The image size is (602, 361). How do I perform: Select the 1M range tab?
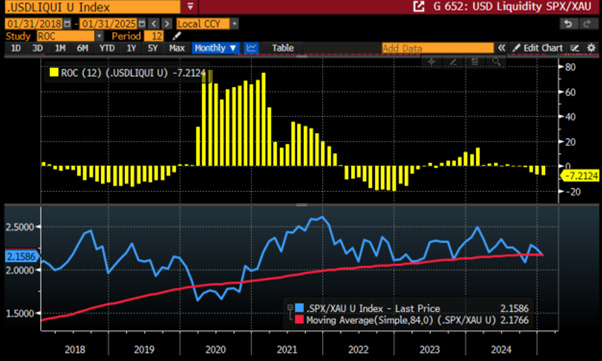pos(60,48)
